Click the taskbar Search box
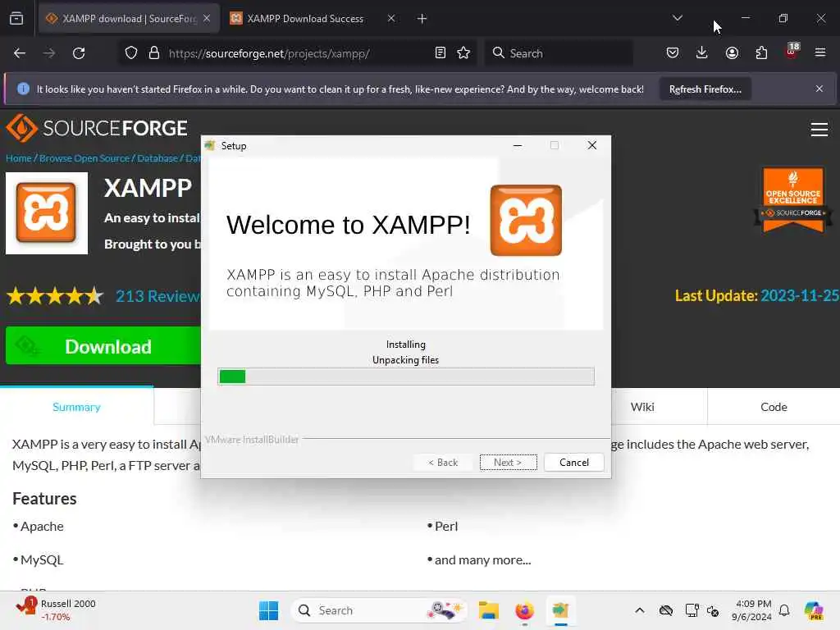Image resolution: width=840 pixels, height=630 pixels. point(379,610)
